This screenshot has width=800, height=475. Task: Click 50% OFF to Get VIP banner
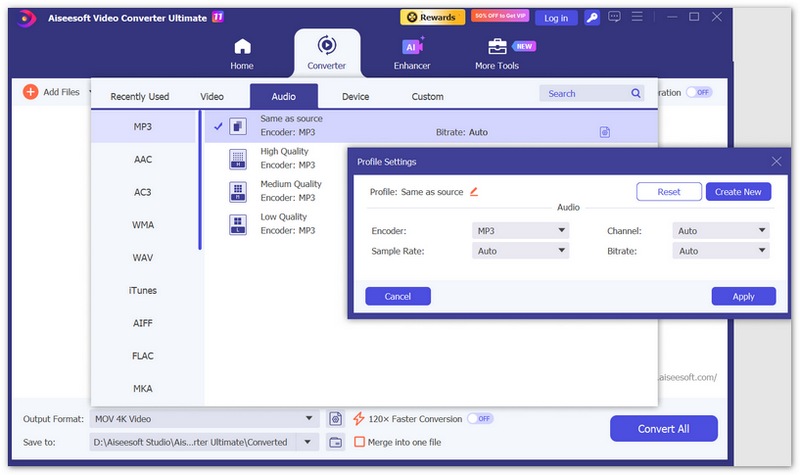point(500,16)
